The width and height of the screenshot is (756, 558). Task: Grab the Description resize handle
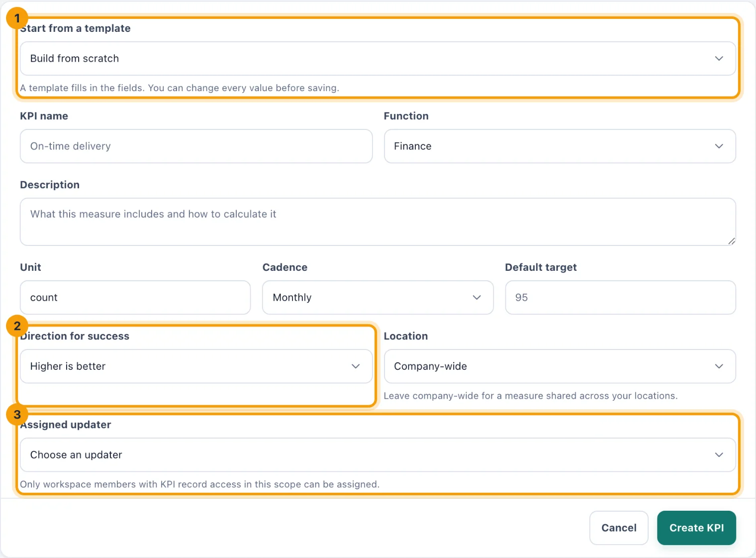(731, 241)
